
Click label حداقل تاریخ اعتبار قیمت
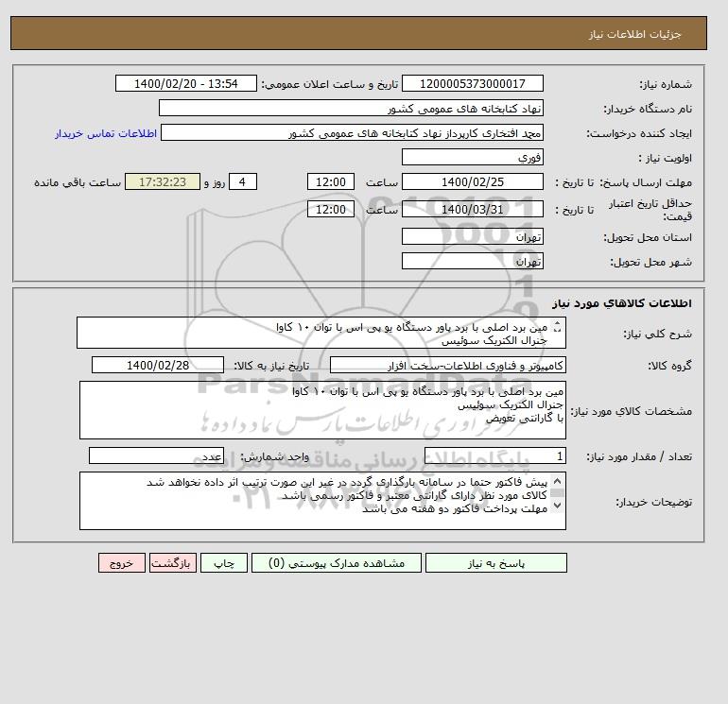(x=650, y=210)
